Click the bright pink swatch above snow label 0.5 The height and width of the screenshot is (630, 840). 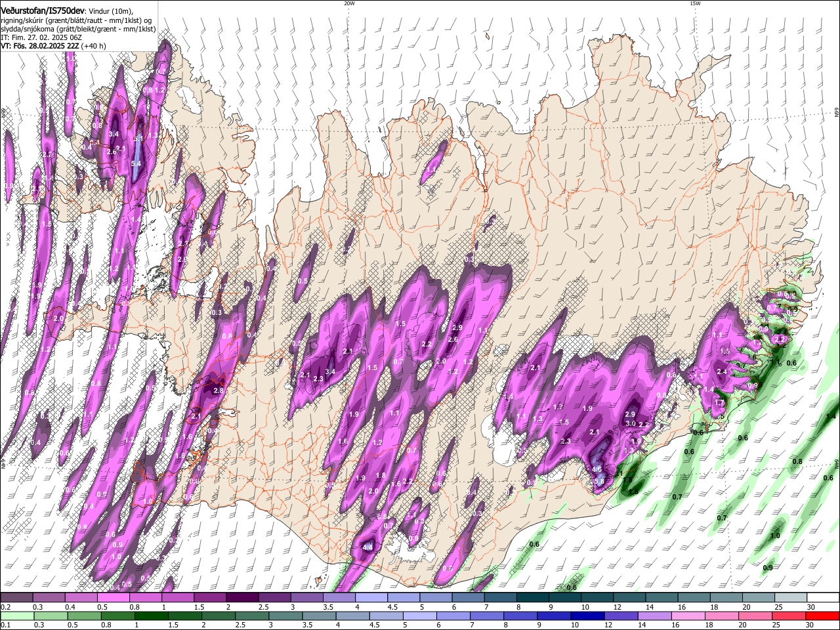(113, 598)
